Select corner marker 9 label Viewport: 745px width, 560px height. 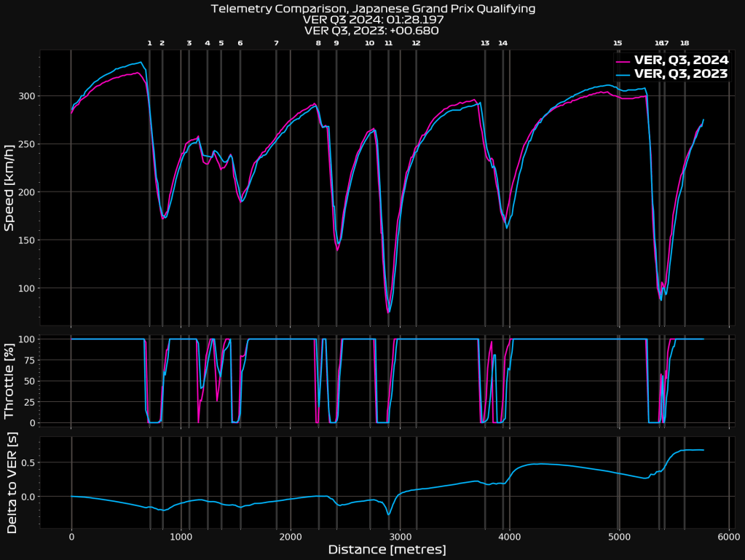click(336, 43)
